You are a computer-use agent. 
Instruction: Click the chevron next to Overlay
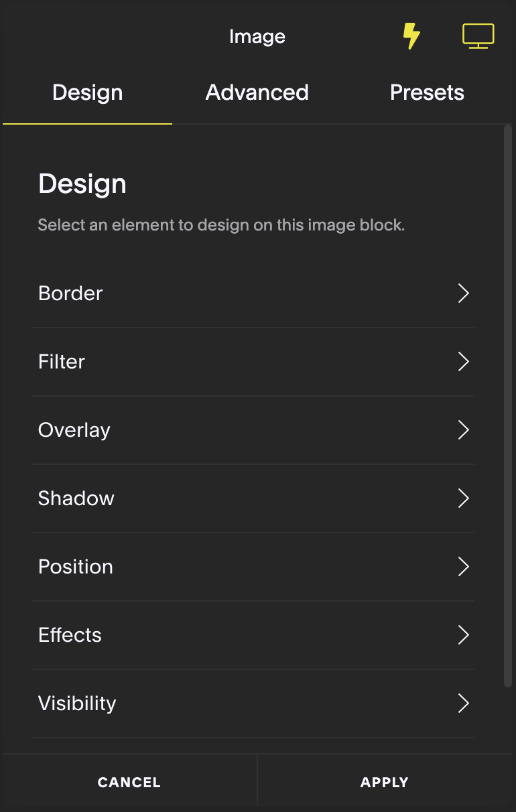coord(463,430)
